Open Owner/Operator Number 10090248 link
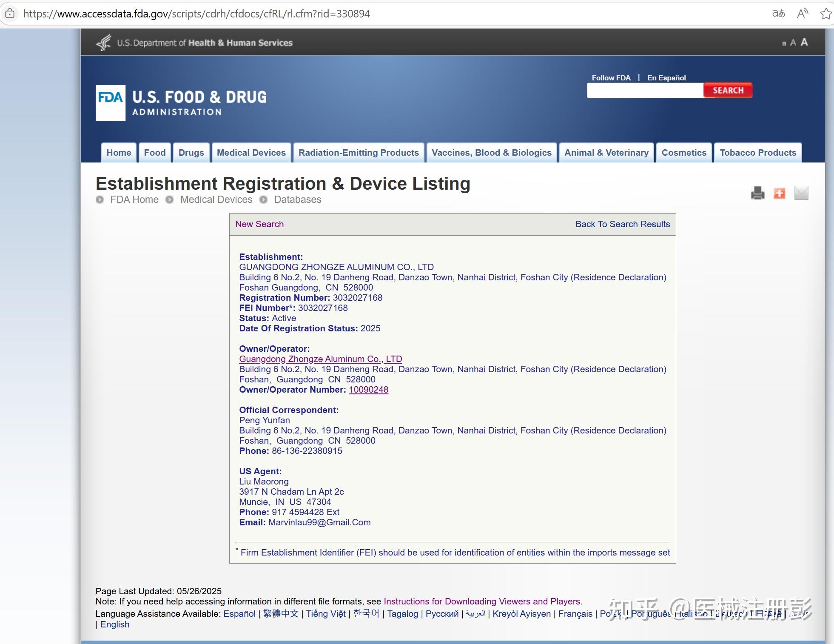The image size is (834, 644). click(x=368, y=390)
